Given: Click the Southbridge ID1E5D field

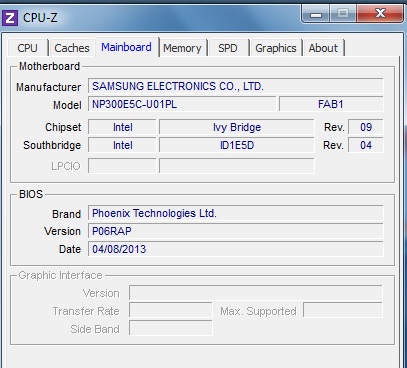Looking at the screenshot, I should click(x=237, y=145).
